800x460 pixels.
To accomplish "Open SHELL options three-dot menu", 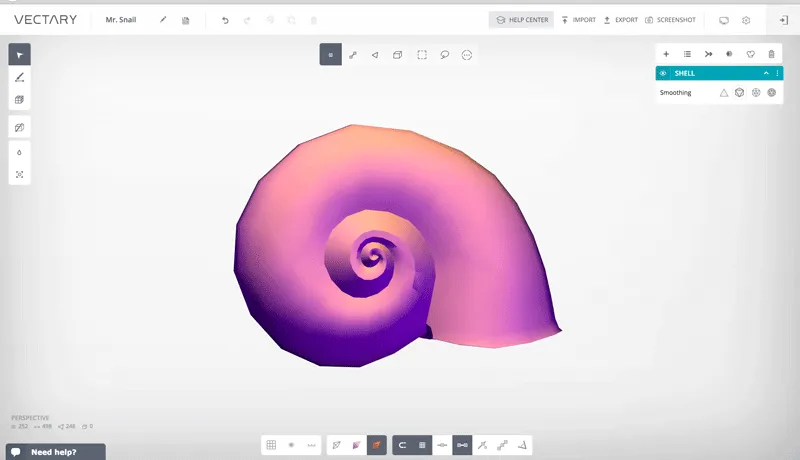I will (777, 73).
